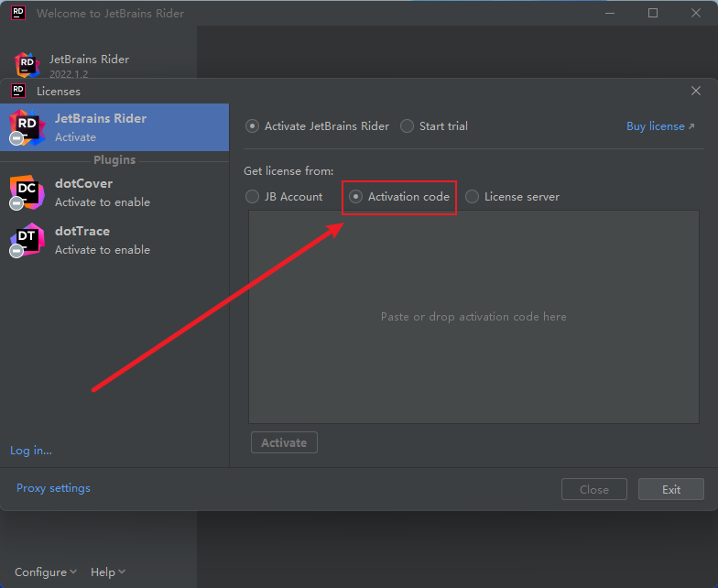Click the RD icon in Licenses title bar
The width and height of the screenshot is (718, 588).
click(x=18, y=91)
